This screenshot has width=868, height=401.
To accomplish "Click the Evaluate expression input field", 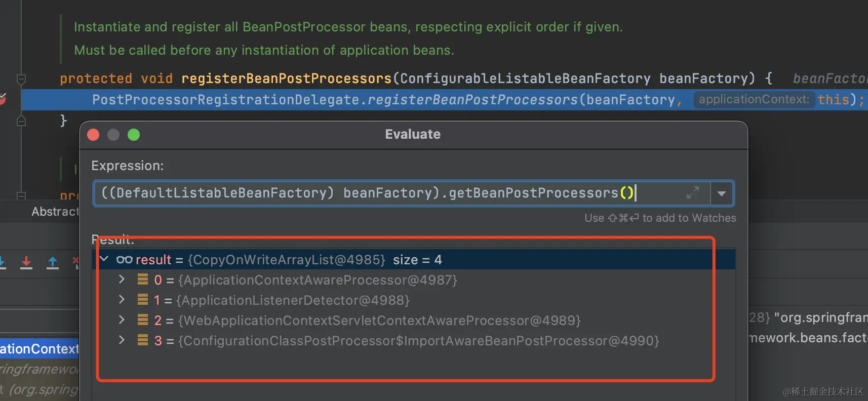I will click(402, 193).
